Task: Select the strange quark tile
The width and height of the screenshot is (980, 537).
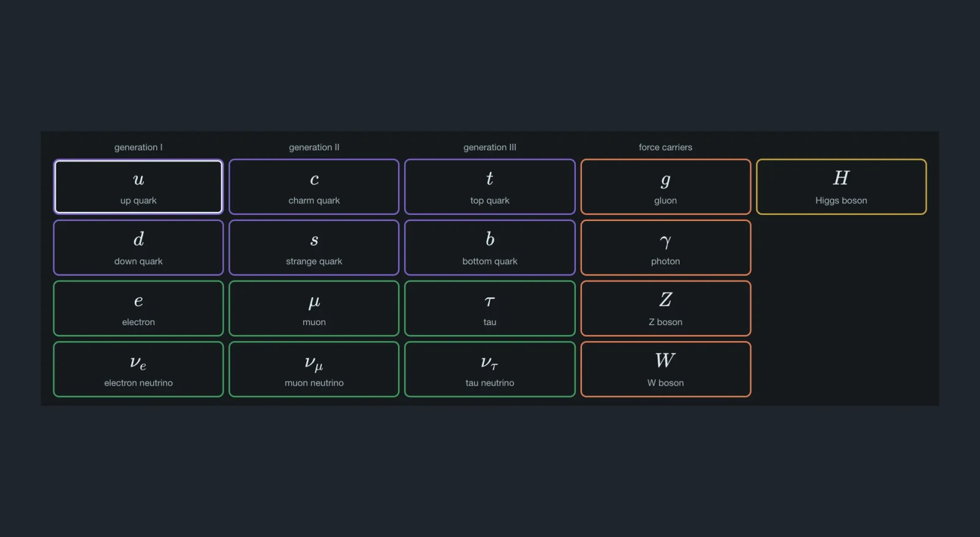Action: [x=314, y=247]
